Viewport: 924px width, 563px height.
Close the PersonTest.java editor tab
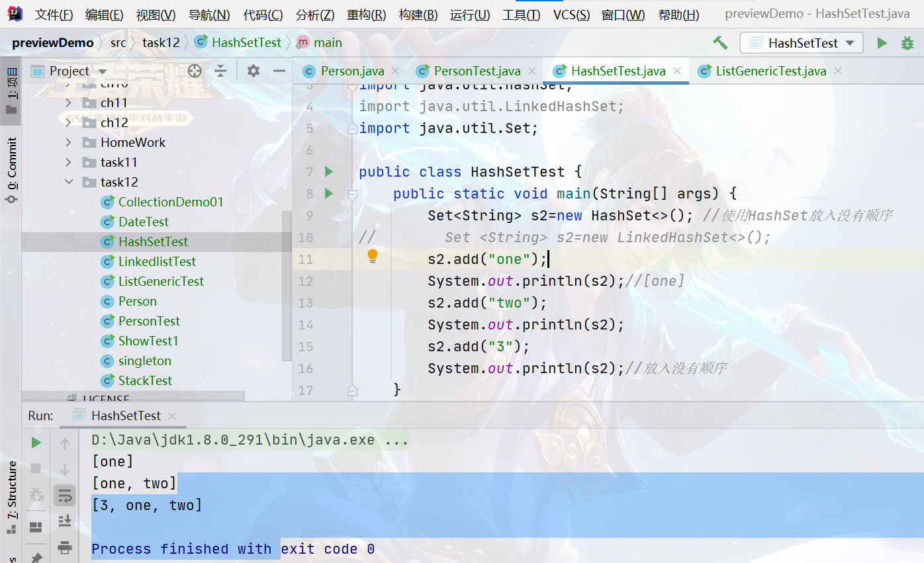532,71
